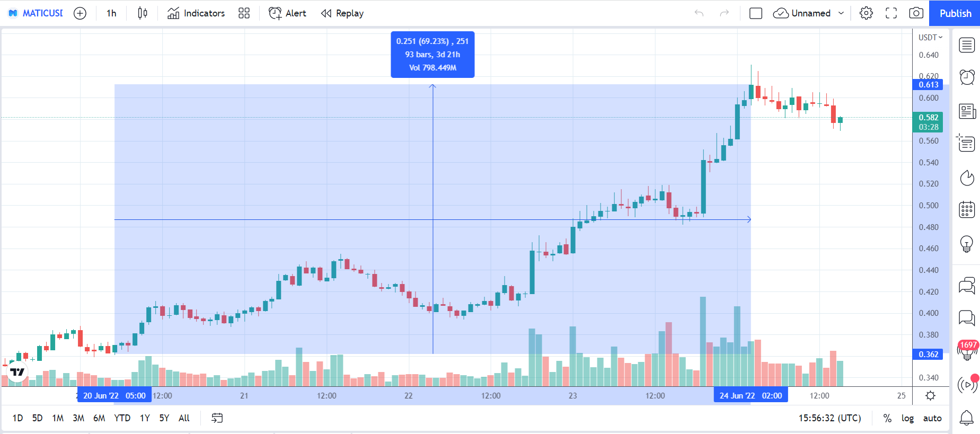Click the 0.613 price label
Image resolution: width=980 pixels, height=434 pixels.
pyautogui.click(x=928, y=85)
